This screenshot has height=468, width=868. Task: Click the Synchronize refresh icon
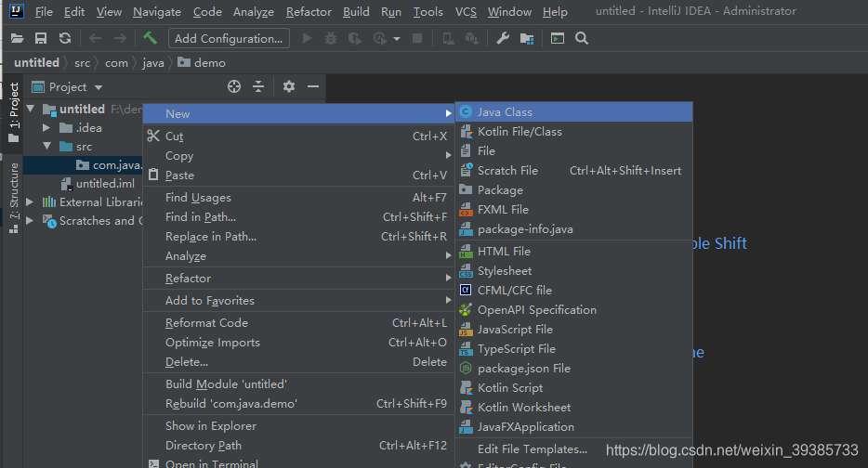(x=65, y=38)
